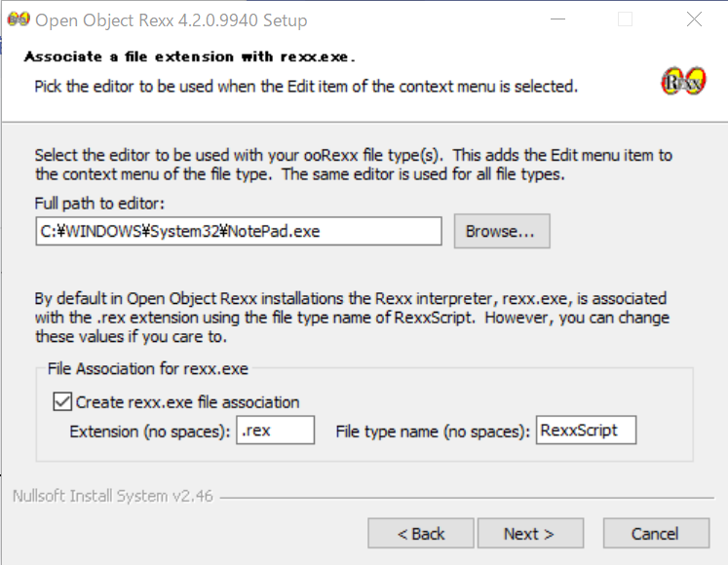Click the ooRexx icon in the title bar
This screenshot has height=565, width=728.
pyautogui.click(x=18, y=19)
